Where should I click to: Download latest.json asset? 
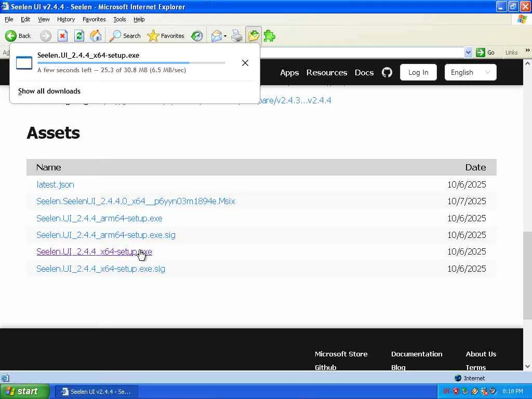55,184
